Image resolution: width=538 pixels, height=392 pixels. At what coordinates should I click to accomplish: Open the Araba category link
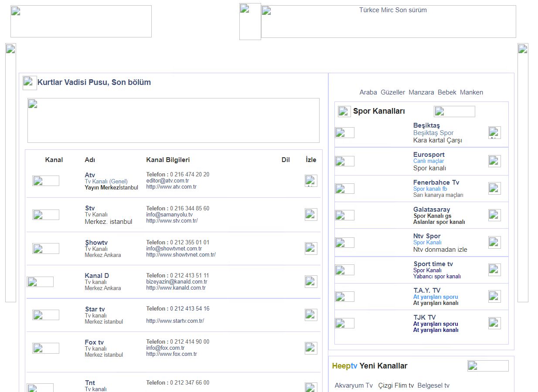368,92
